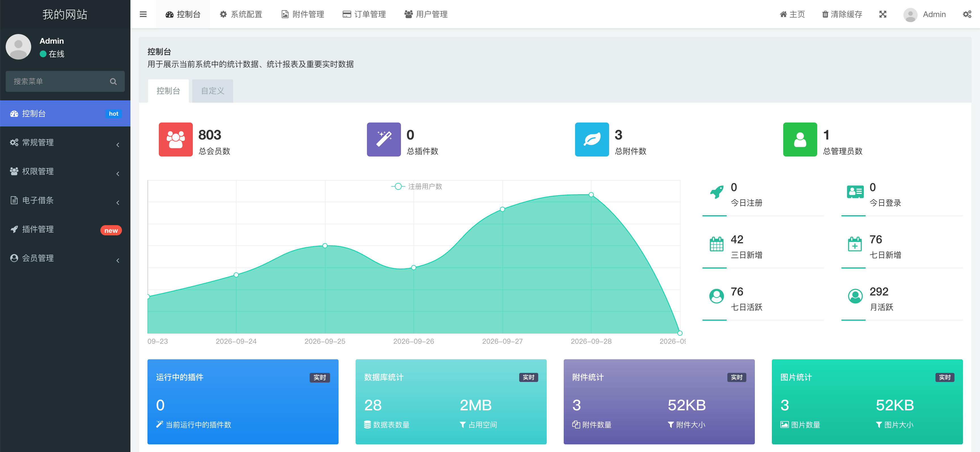Click the database icon beside 数据表数量
This screenshot has height=452, width=980.
(367, 424)
